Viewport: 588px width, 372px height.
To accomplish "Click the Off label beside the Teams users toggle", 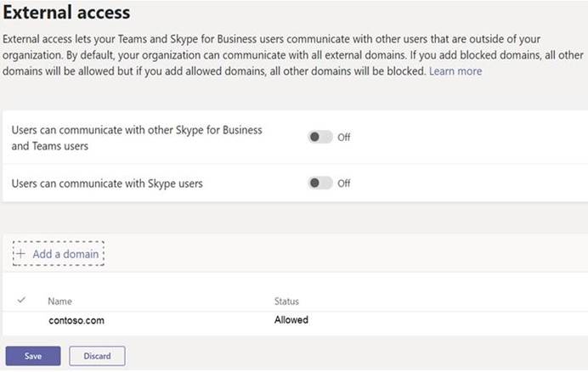I will coord(344,138).
